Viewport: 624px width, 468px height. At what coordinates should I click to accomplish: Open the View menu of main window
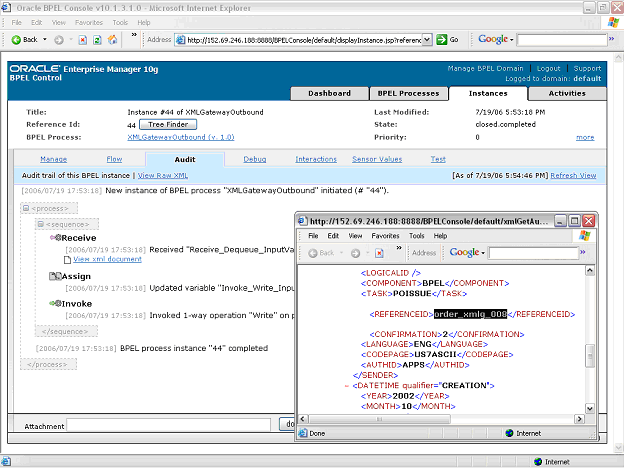58,22
